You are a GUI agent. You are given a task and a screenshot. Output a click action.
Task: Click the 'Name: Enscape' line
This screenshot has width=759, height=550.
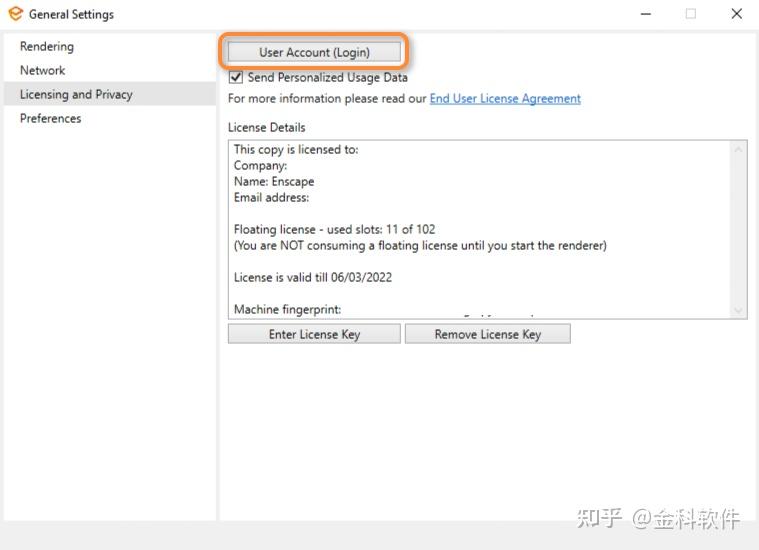[274, 182]
